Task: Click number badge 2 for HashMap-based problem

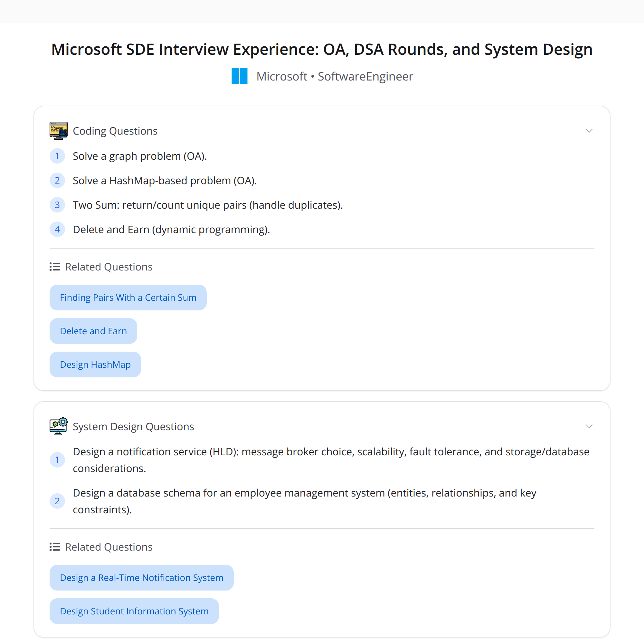Action: [57, 180]
